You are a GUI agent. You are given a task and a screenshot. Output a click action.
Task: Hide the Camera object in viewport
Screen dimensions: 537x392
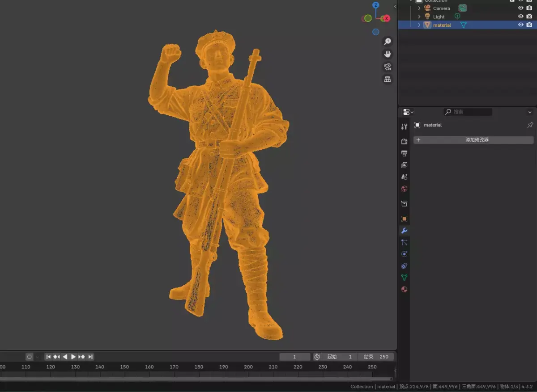pos(520,8)
